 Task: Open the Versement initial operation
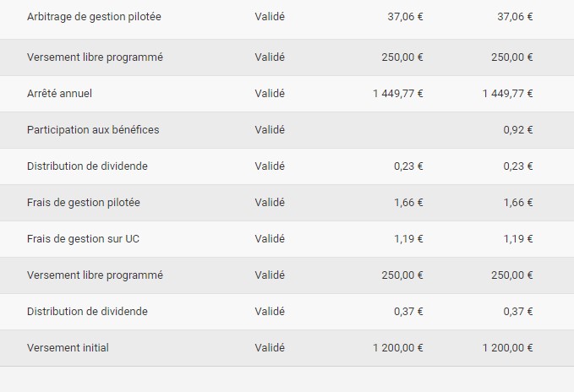tap(68, 348)
